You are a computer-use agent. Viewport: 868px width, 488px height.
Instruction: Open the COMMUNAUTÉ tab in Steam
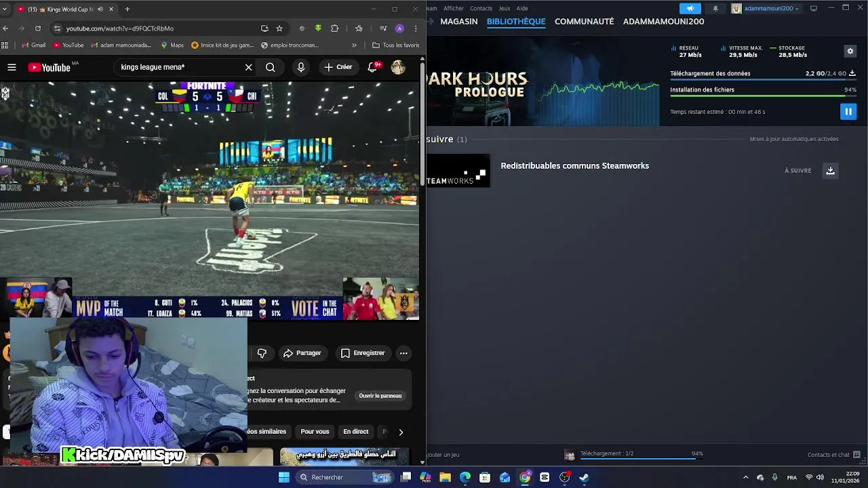585,22
